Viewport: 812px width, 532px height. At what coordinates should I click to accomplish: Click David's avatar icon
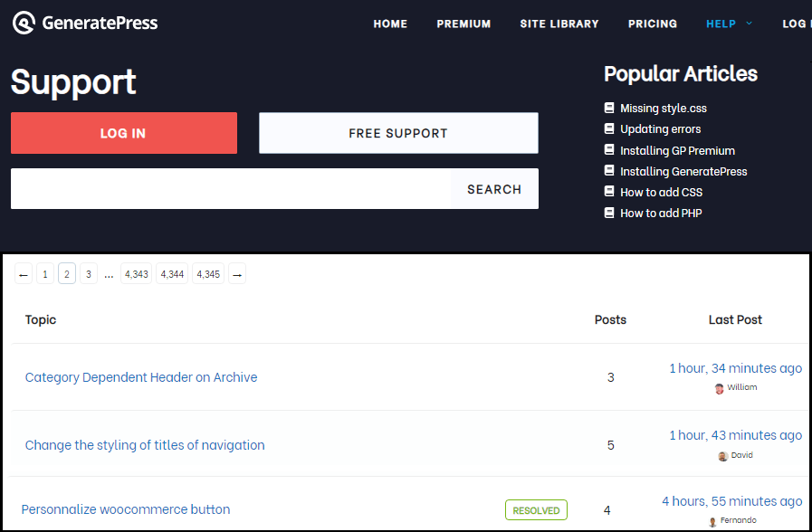point(723,456)
